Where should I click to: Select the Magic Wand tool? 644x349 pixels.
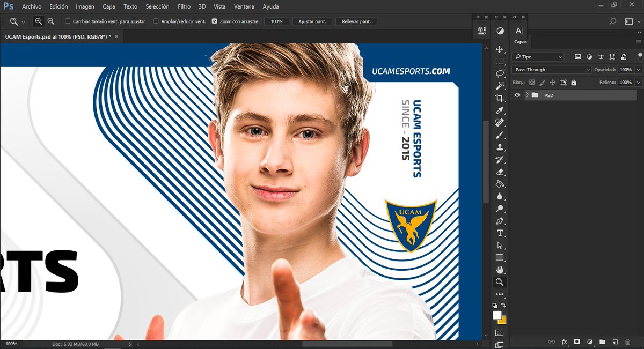(500, 86)
